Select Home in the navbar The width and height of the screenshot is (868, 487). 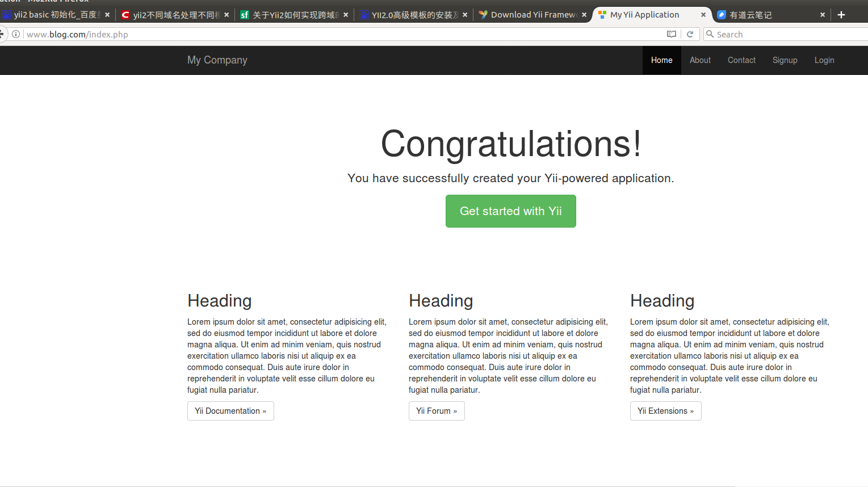point(662,60)
